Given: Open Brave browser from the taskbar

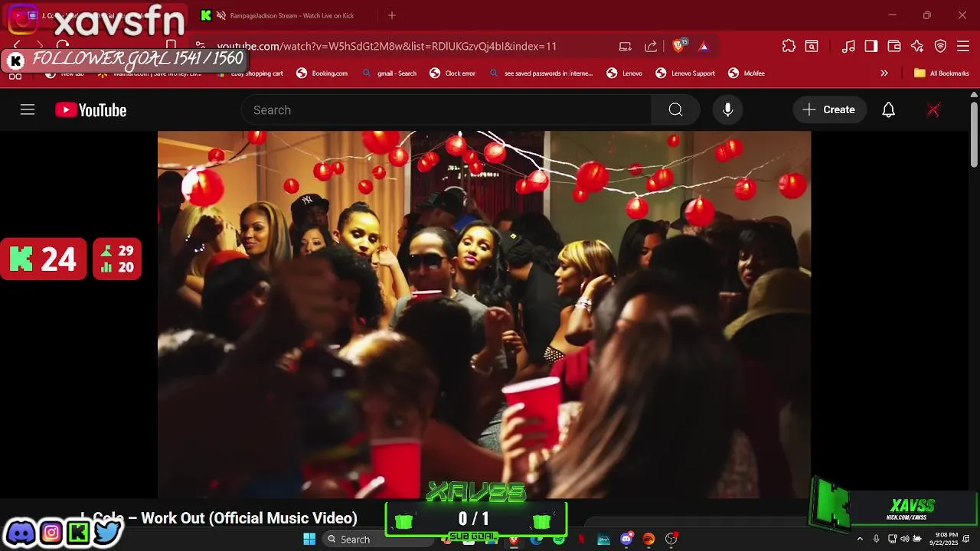Looking at the screenshot, I should pyautogui.click(x=514, y=540).
